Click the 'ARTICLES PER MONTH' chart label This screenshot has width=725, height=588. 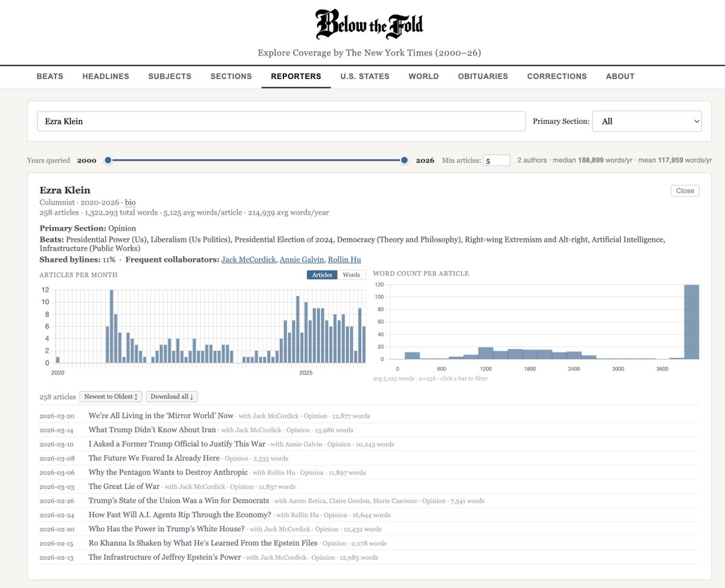pos(79,275)
